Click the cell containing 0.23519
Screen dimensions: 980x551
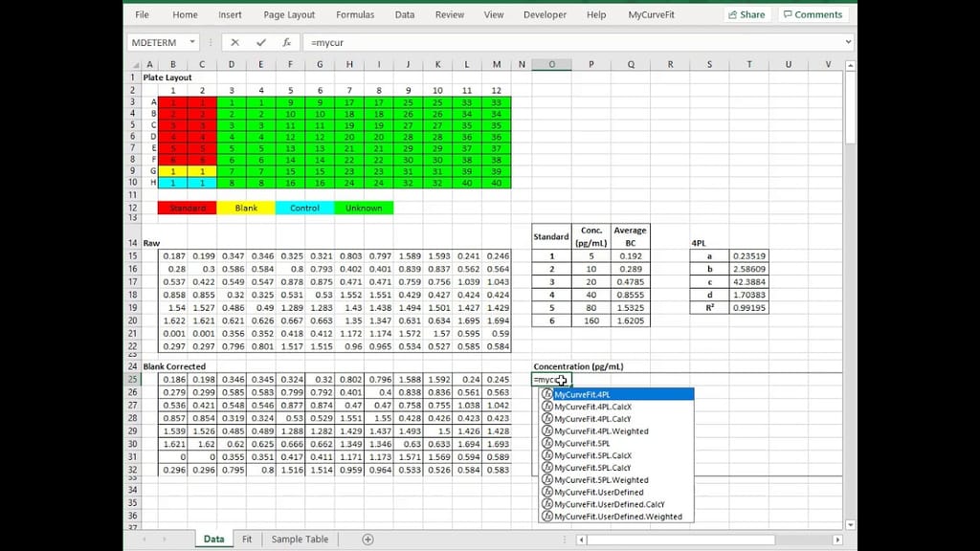click(x=748, y=256)
